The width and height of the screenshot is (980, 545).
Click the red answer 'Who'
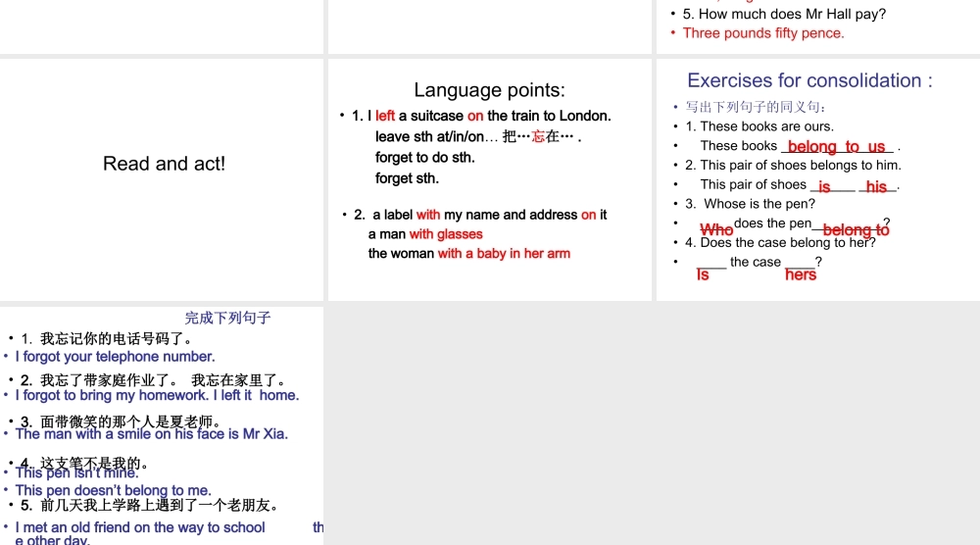[716, 229]
